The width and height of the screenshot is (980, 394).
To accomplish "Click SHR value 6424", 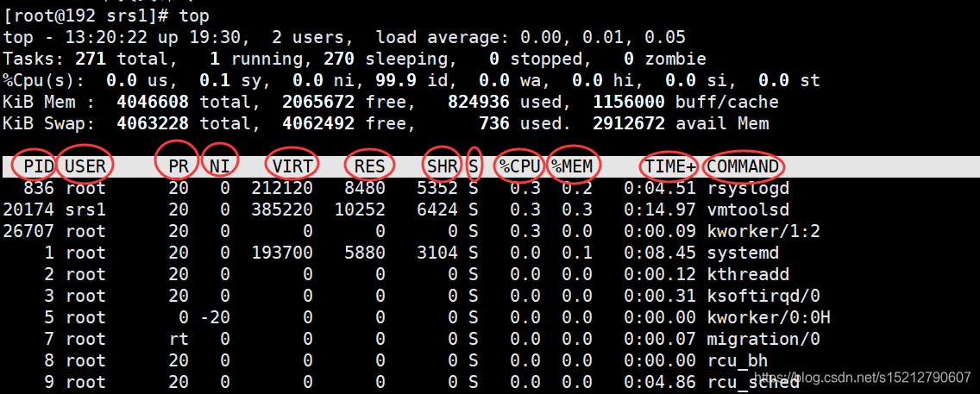I will [437, 210].
